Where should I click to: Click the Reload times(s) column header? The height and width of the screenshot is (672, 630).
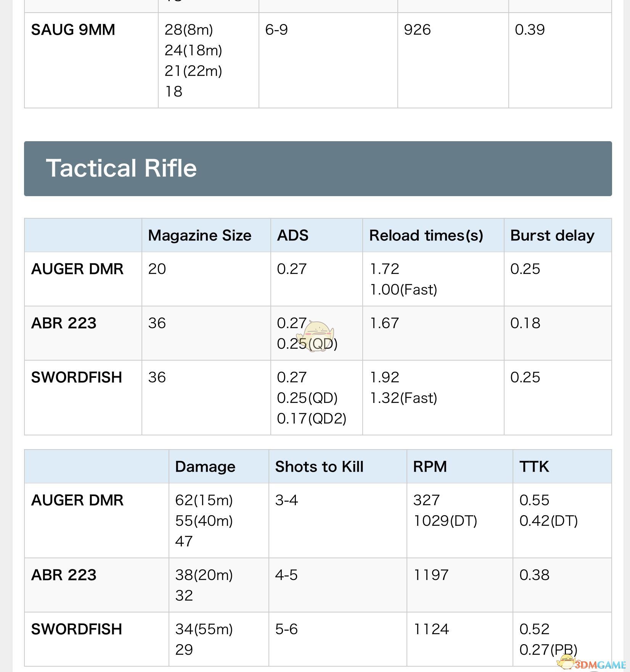tap(426, 235)
